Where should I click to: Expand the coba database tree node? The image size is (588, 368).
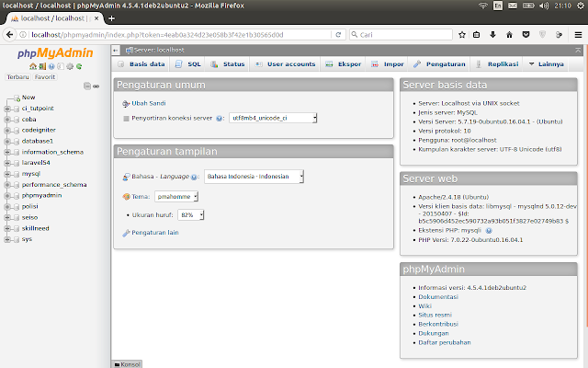pyautogui.click(x=7, y=120)
